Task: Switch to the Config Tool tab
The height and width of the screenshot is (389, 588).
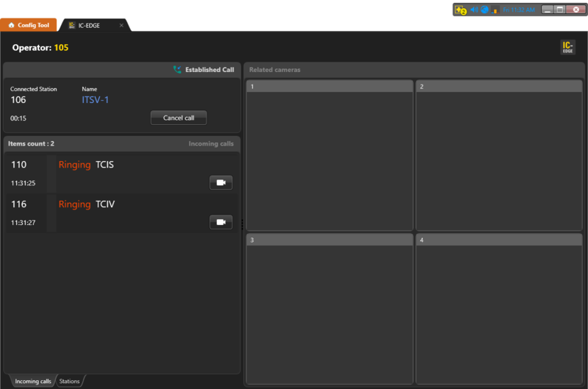Action: coord(29,25)
